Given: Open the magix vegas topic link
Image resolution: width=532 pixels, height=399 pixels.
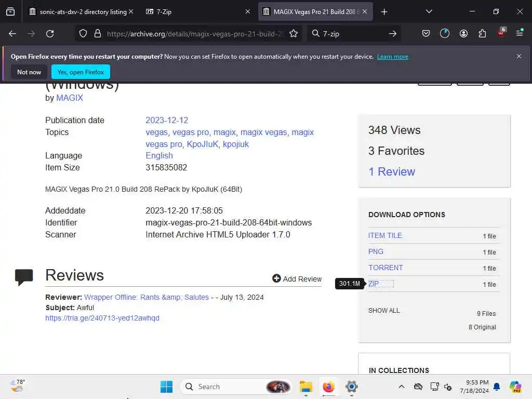Looking at the screenshot, I should coord(263,132).
